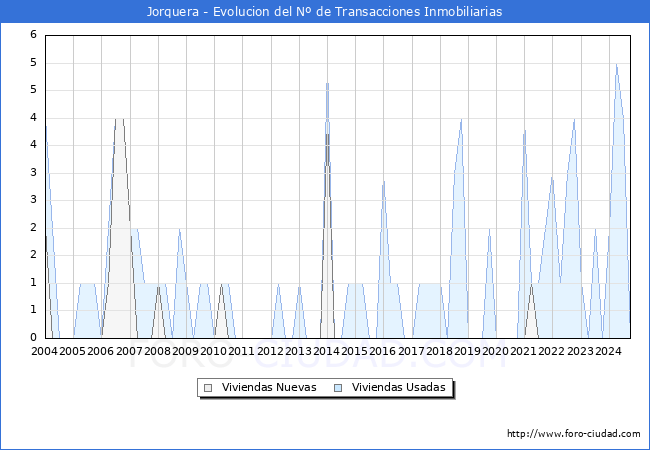Click the 2018 x-axis label
Viewport: 650px width, 450px height.
point(439,351)
